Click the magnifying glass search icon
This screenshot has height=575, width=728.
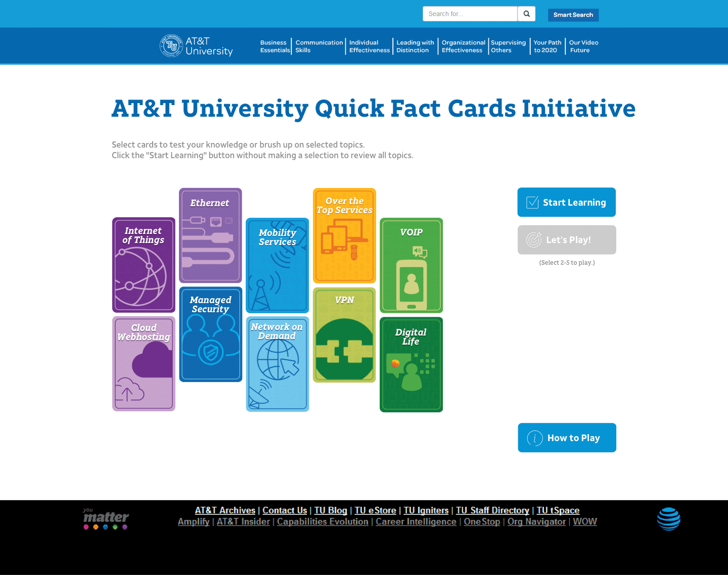pos(526,14)
